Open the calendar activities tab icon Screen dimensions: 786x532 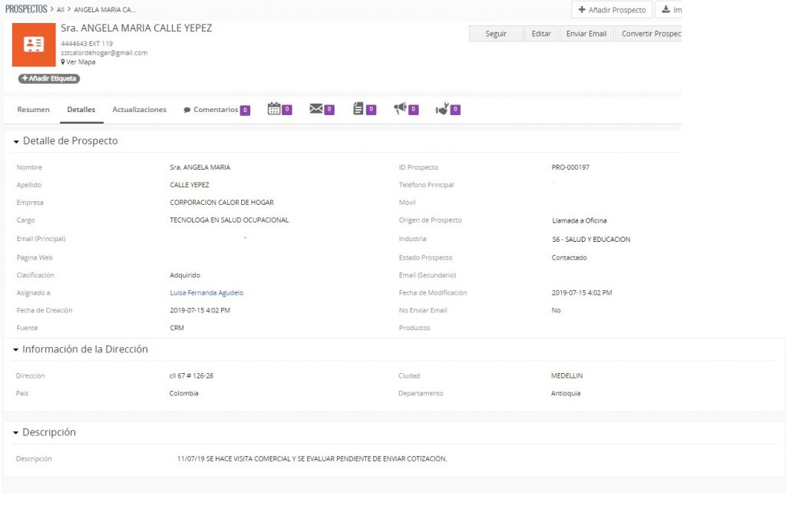274,109
